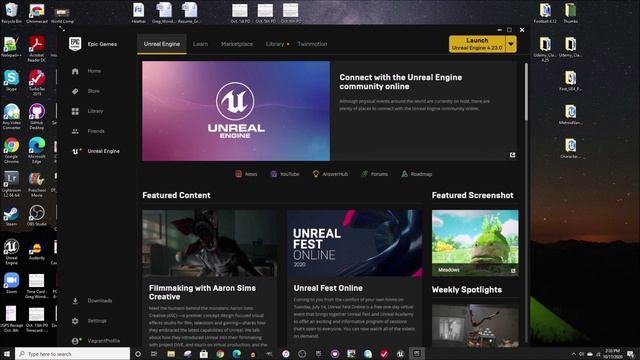Open Microsoft Edge from the taskbar

pyautogui.click(x=237, y=354)
